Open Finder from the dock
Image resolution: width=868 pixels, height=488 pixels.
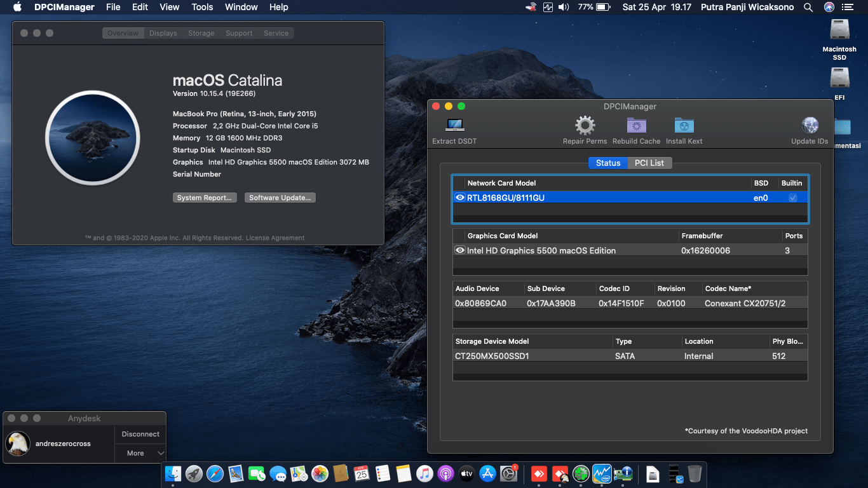[x=173, y=473]
